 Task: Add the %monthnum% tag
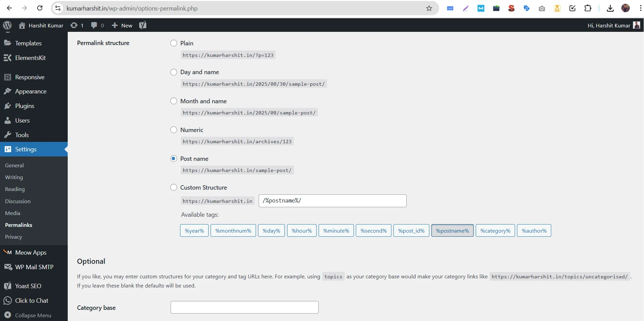pos(233,231)
